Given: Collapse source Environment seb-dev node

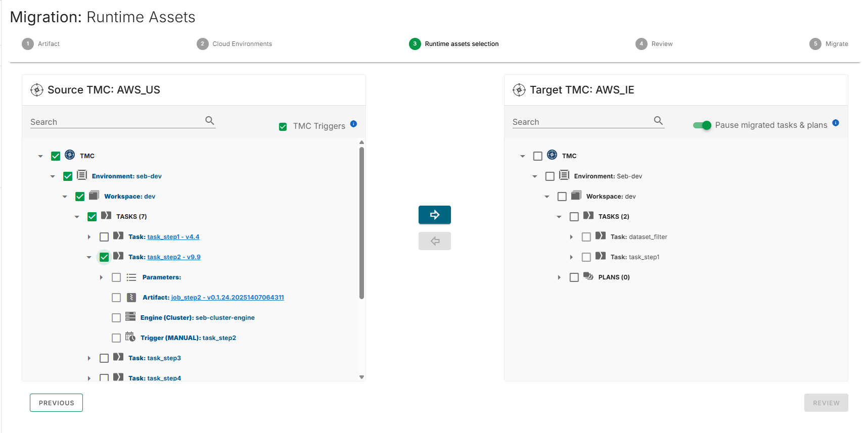Looking at the screenshot, I should click(x=53, y=176).
